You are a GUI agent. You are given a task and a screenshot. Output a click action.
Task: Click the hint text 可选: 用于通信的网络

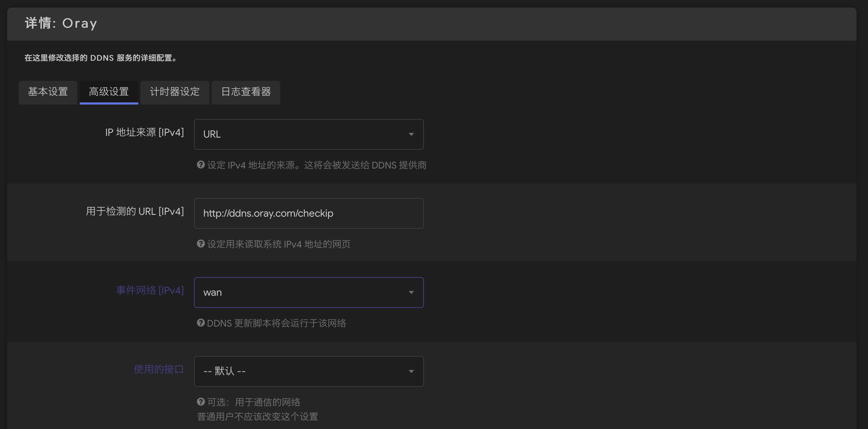(254, 402)
